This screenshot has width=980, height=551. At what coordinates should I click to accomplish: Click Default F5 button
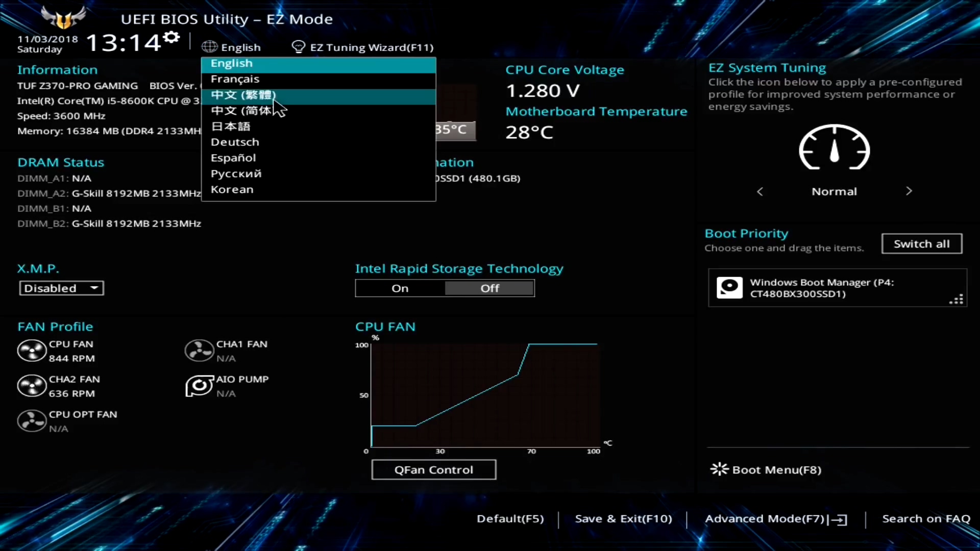click(510, 518)
